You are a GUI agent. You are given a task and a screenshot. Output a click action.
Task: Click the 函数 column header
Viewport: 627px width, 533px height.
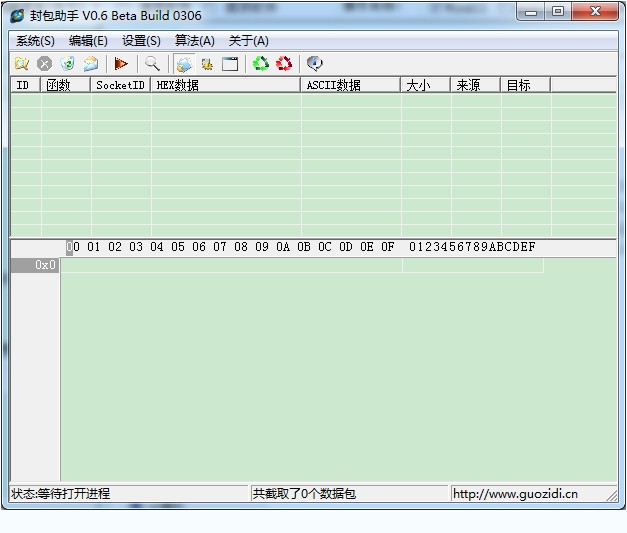coord(66,85)
